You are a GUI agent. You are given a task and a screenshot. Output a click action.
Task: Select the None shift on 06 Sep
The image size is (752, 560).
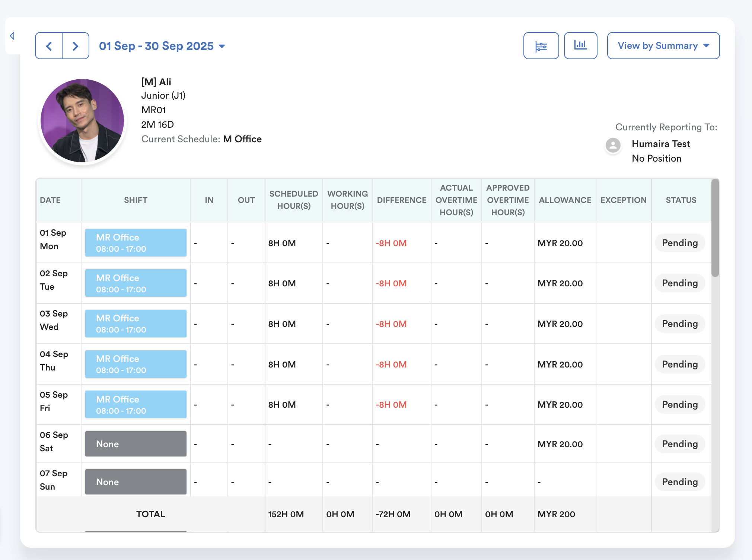pos(136,444)
